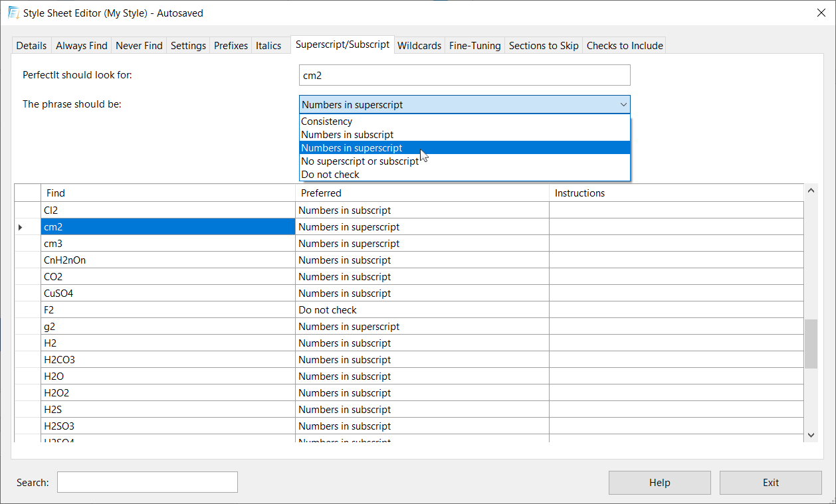The height and width of the screenshot is (504, 836).
Task: Select the CO2 row in Find column
Action: tap(167, 277)
